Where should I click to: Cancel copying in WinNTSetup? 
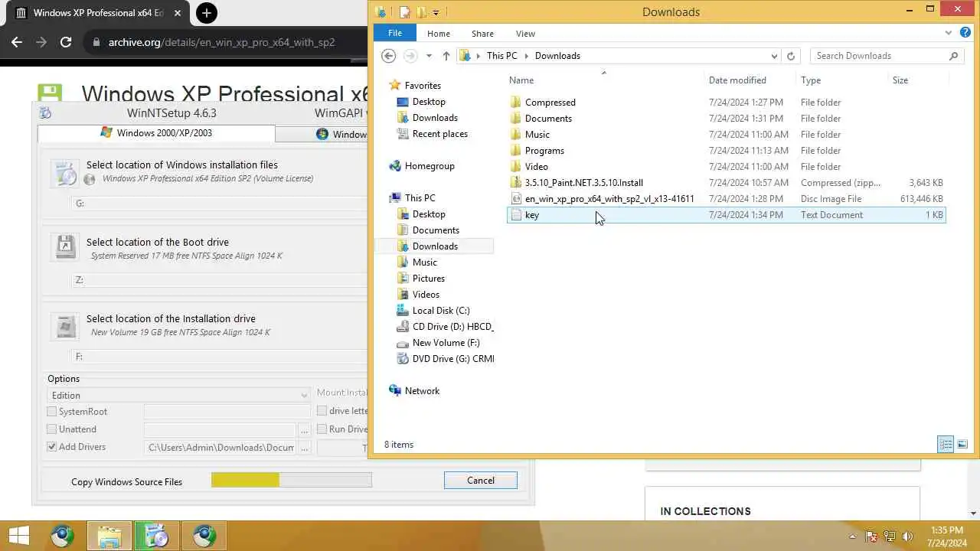click(x=481, y=481)
